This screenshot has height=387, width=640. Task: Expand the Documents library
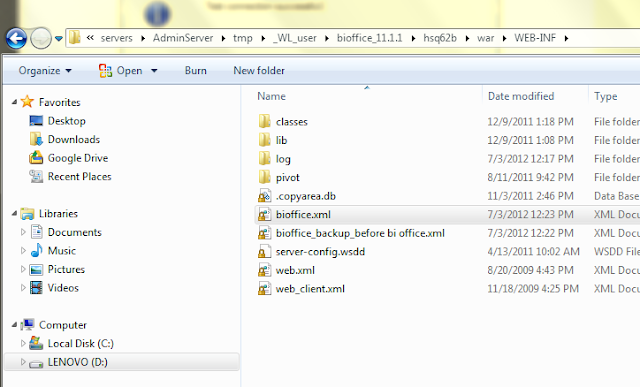click(x=23, y=232)
